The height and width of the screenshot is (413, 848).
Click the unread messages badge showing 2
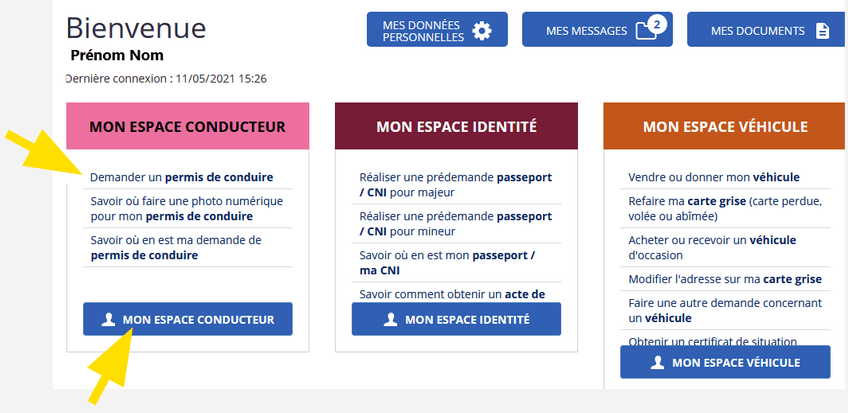coord(657,24)
